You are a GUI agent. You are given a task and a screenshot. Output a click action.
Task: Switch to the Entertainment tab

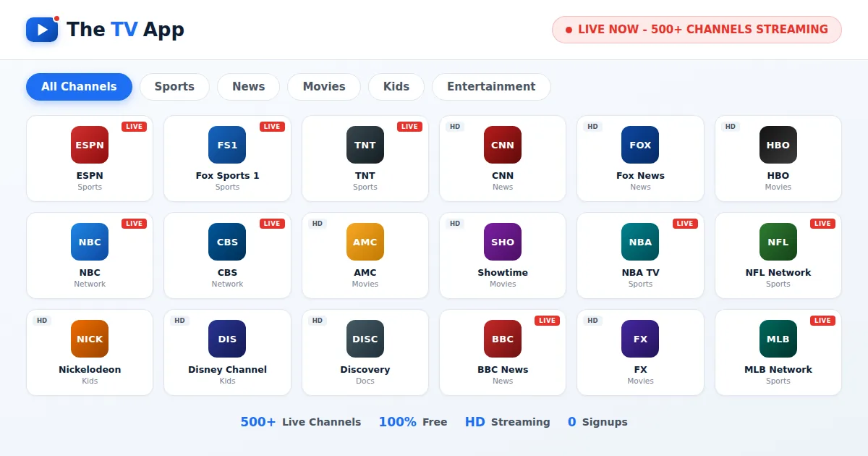tap(491, 87)
